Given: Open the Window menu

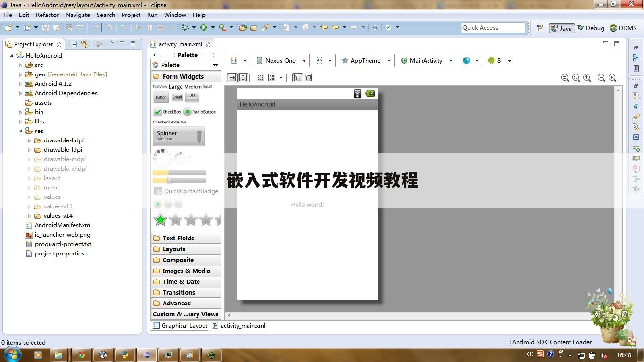Looking at the screenshot, I should tap(175, 15).
